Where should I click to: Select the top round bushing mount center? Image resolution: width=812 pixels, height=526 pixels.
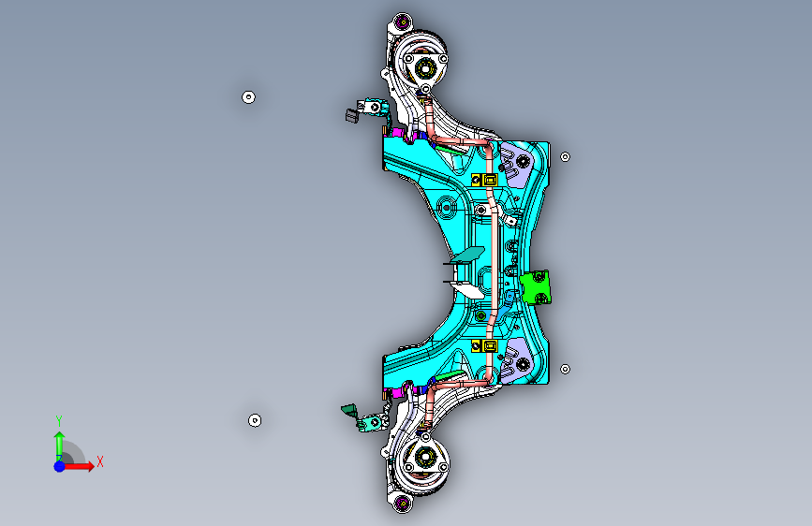pos(426,67)
